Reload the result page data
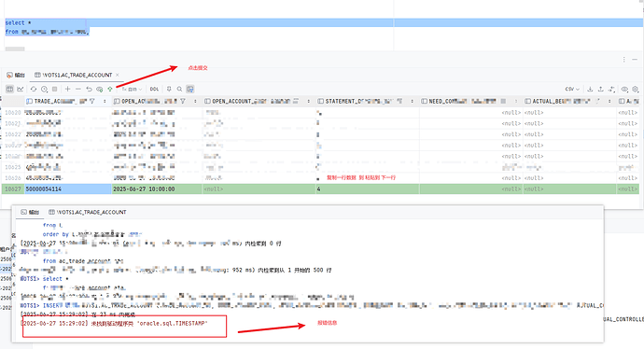Screen dimensions: 644x349 tap(34, 89)
